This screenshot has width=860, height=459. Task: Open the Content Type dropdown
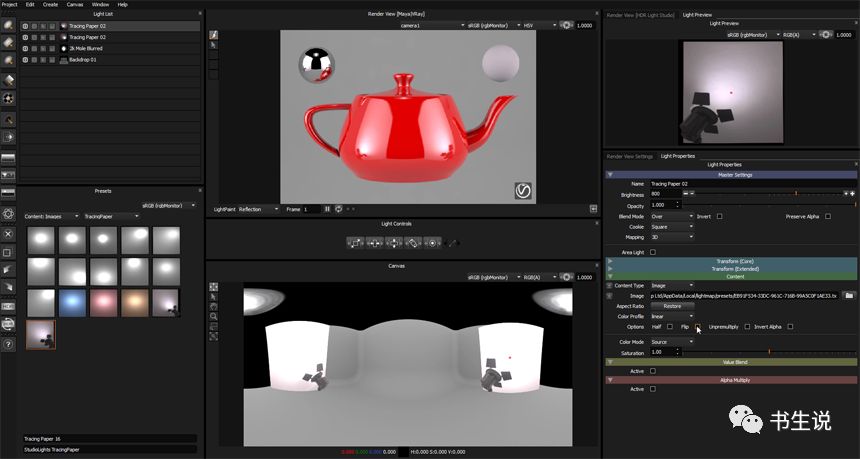click(x=672, y=286)
